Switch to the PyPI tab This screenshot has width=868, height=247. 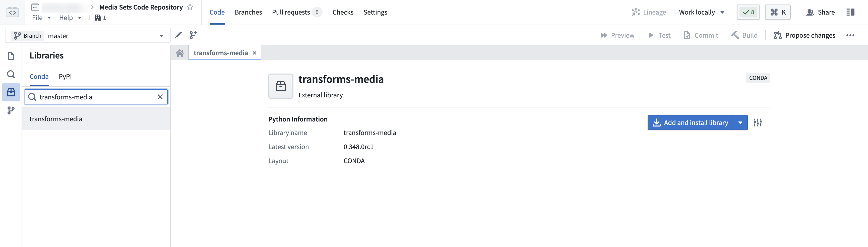65,77
